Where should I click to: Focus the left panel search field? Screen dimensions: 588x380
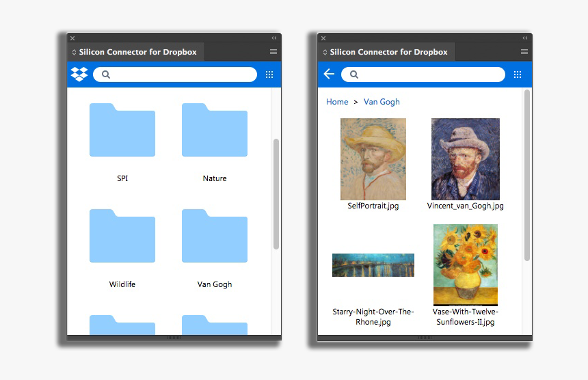(175, 74)
